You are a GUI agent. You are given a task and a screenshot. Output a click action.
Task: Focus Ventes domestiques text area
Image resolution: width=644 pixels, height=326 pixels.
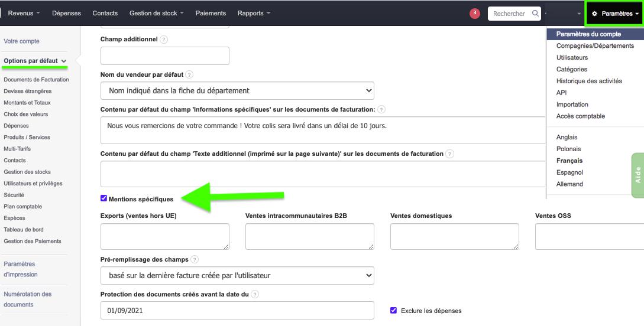click(455, 237)
